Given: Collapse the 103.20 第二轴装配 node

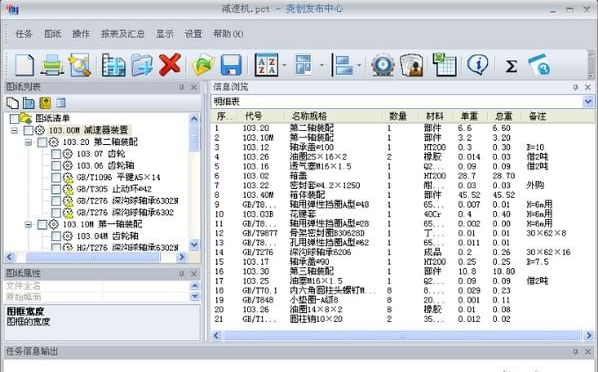Looking at the screenshot, I should click(x=28, y=142).
